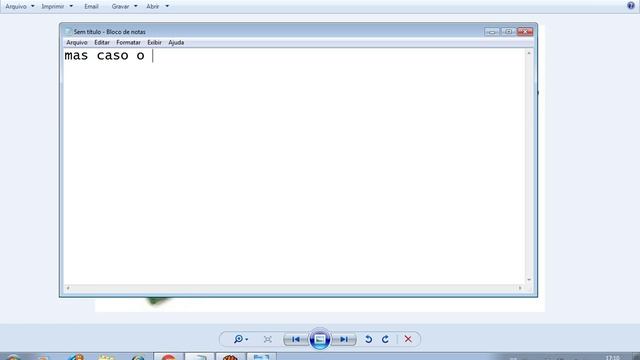
Task: Open the blue help question mark icon
Action: pos(631,6)
